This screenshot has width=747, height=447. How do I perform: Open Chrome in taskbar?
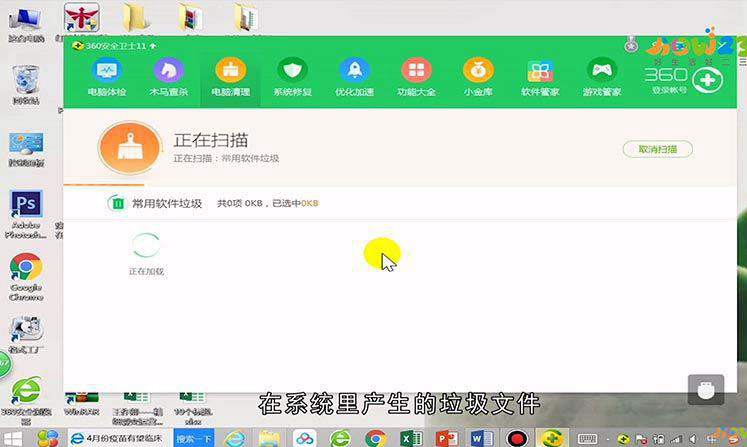tap(376, 438)
